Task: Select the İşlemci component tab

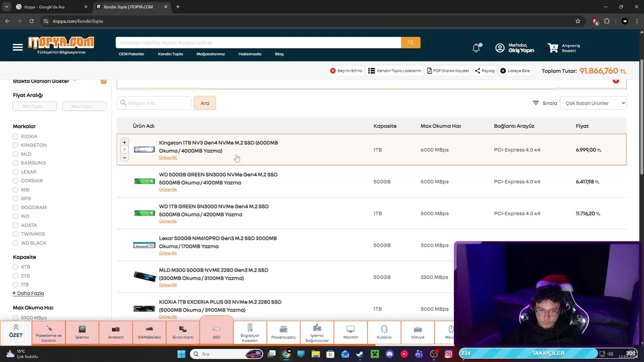Action: [82, 333]
